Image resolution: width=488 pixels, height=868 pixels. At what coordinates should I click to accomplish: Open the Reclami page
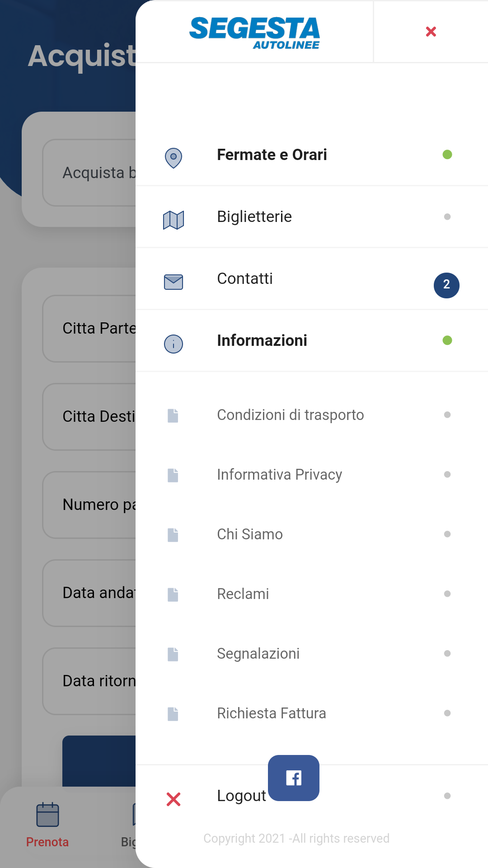point(243,594)
